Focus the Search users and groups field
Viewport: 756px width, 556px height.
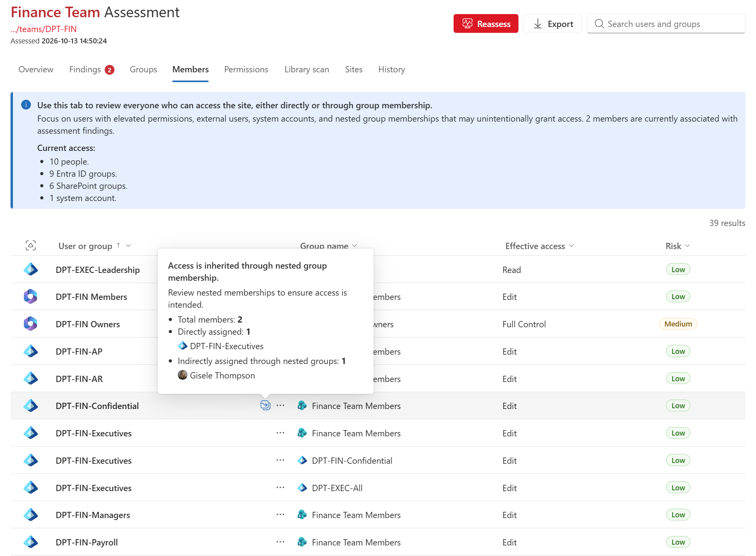666,24
